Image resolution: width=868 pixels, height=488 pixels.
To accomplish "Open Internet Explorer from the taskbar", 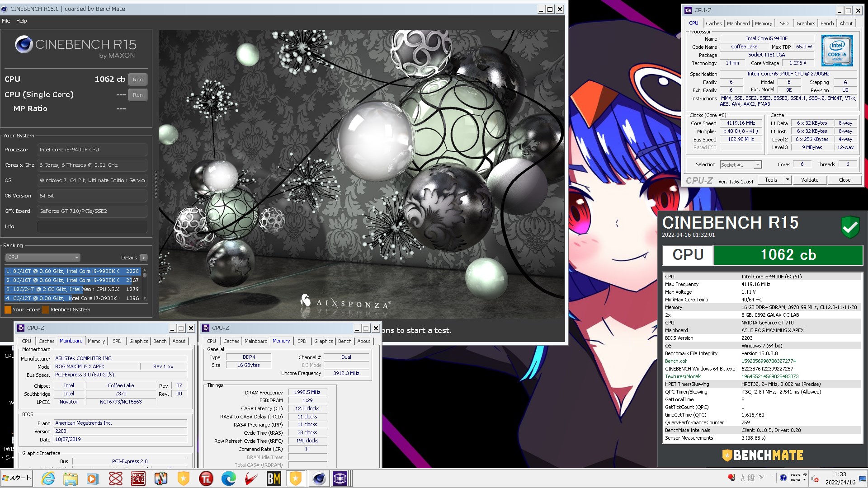I will point(48,479).
